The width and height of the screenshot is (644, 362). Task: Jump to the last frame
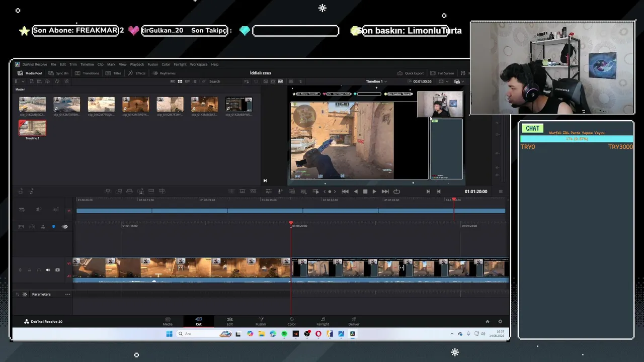point(385,192)
